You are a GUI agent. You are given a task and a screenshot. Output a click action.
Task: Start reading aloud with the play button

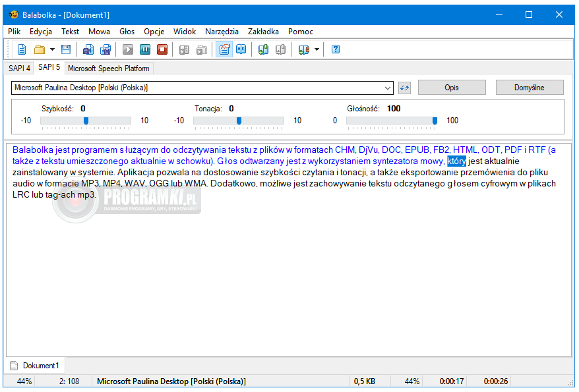(x=128, y=49)
